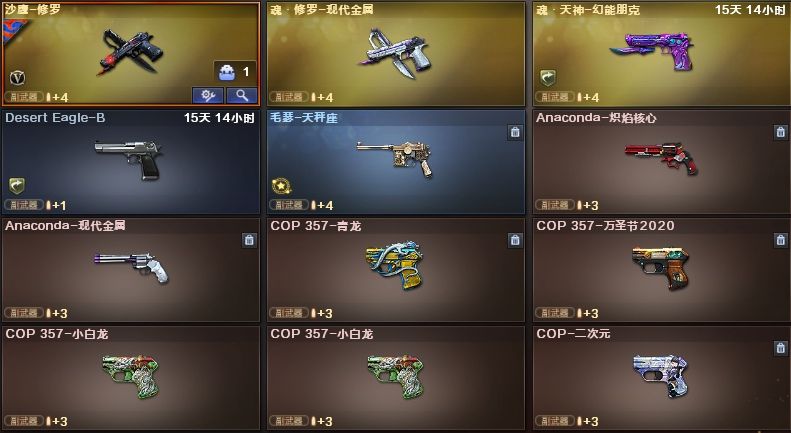Open the gear-wrench upgrade button on 沙鹰-修罗
This screenshot has width=791, height=433.
pyautogui.click(x=207, y=95)
